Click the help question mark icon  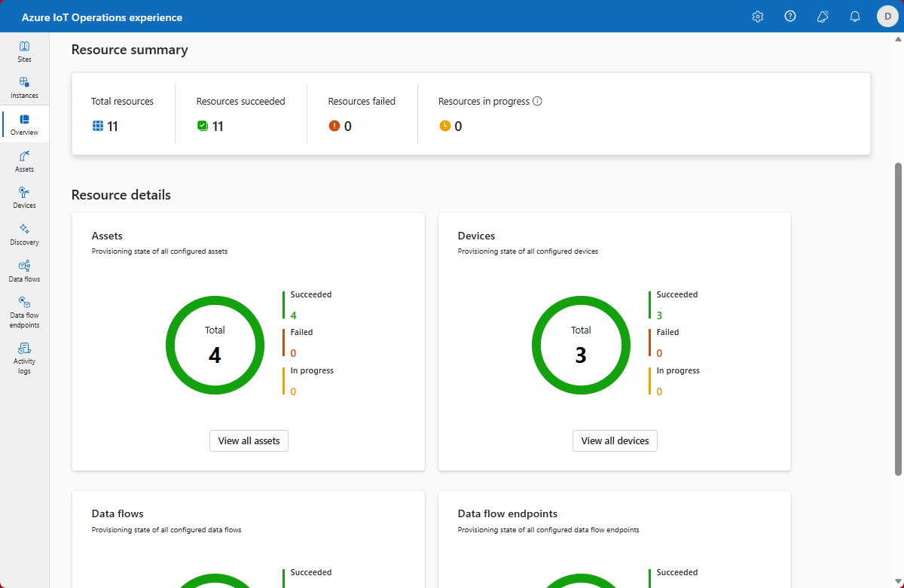pyautogui.click(x=790, y=17)
